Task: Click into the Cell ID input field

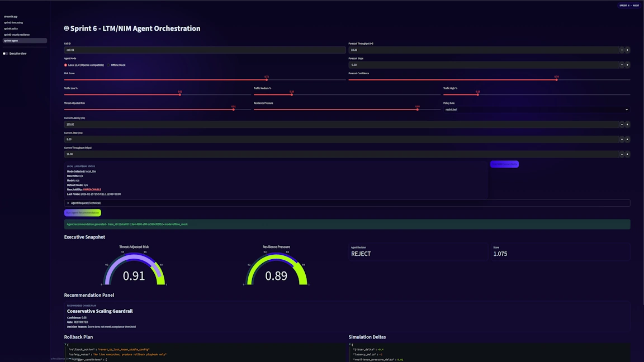Action: tap(204, 50)
